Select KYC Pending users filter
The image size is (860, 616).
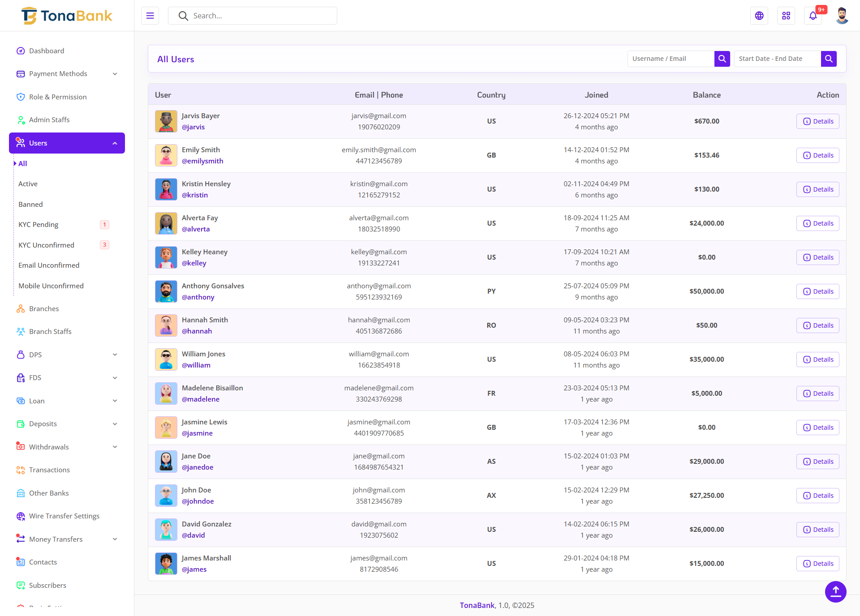click(39, 224)
